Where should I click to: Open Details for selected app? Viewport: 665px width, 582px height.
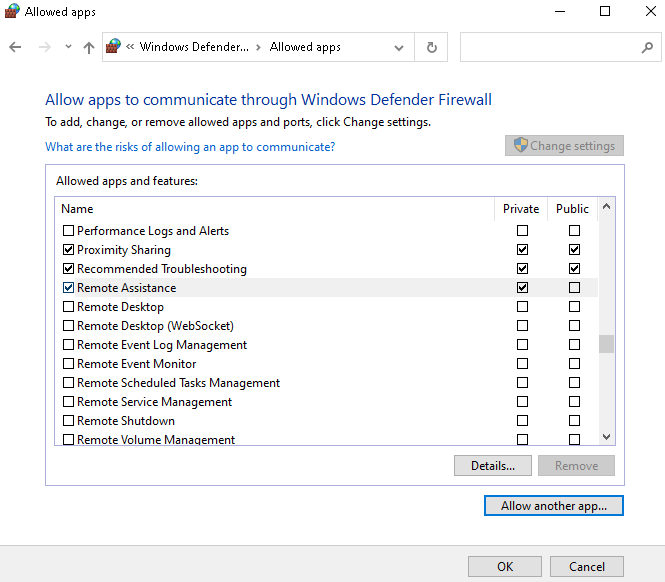[492, 466]
